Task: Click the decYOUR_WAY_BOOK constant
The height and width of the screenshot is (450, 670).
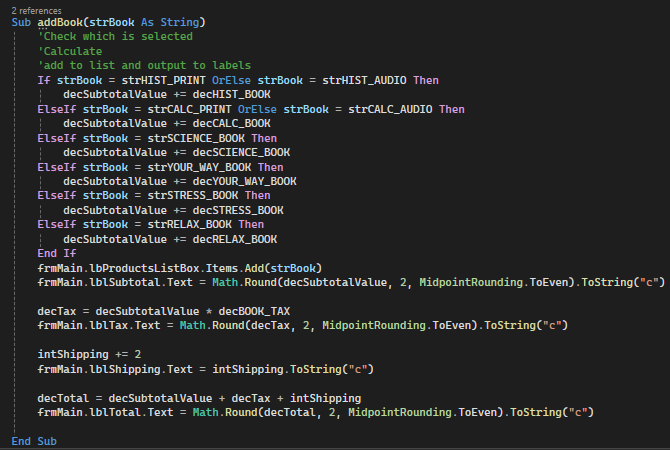Action: (x=244, y=182)
